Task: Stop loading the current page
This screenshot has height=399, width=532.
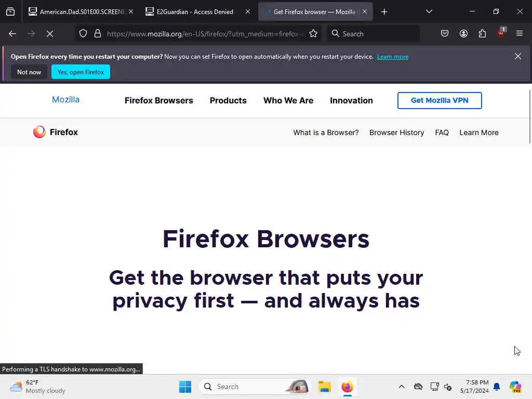Action: click(50, 34)
